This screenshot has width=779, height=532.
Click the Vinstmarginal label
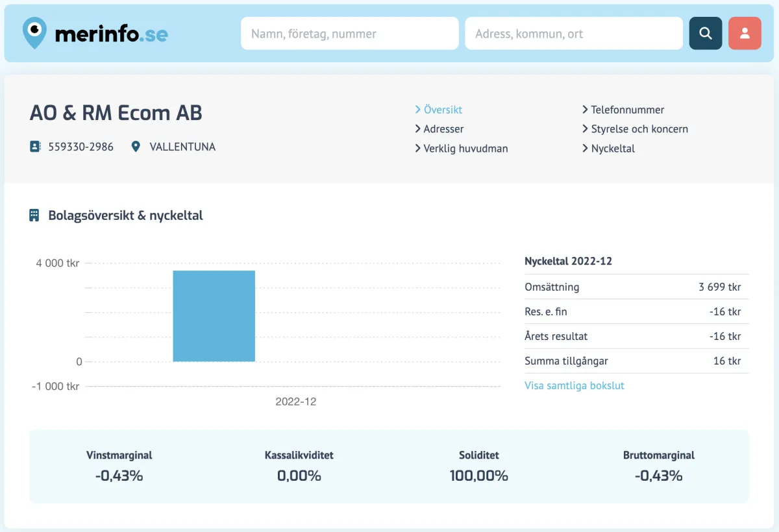pos(119,455)
